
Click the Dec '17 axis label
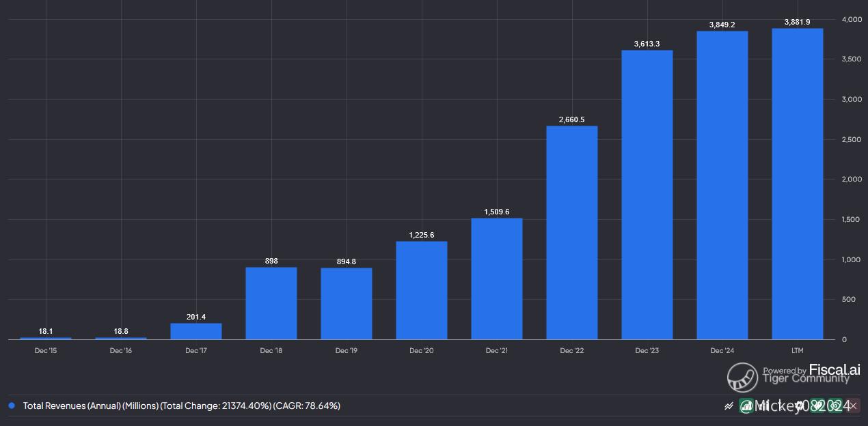click(x=196, y=351)
